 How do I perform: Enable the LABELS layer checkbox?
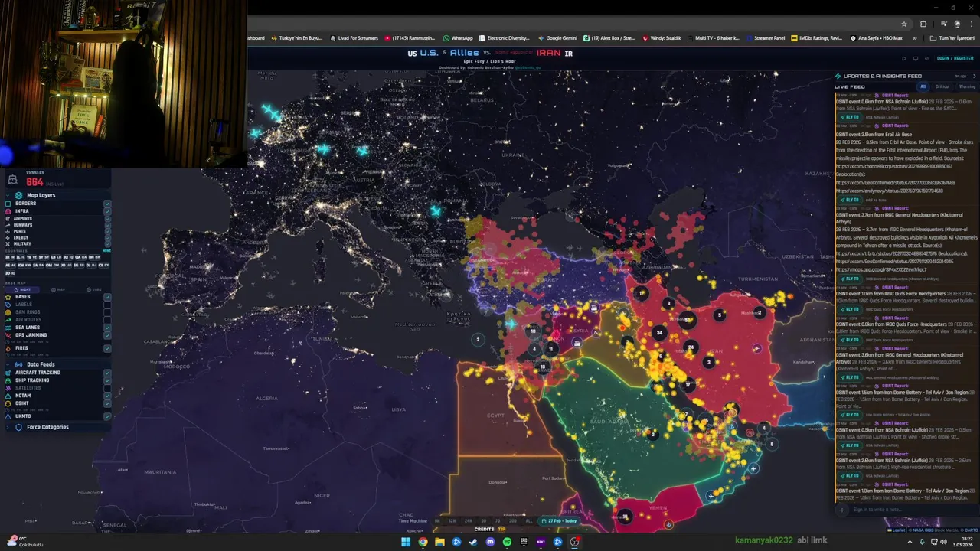[107, 305]
